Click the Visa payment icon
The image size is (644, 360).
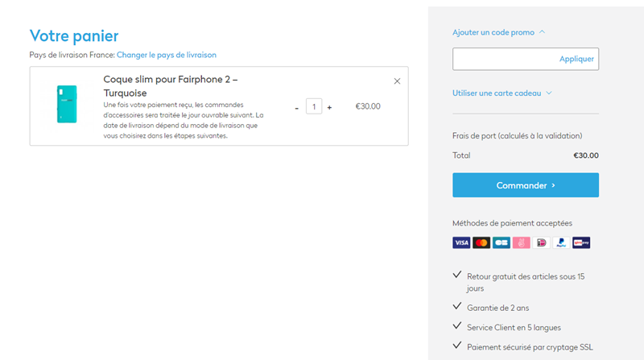pos(461,242)
